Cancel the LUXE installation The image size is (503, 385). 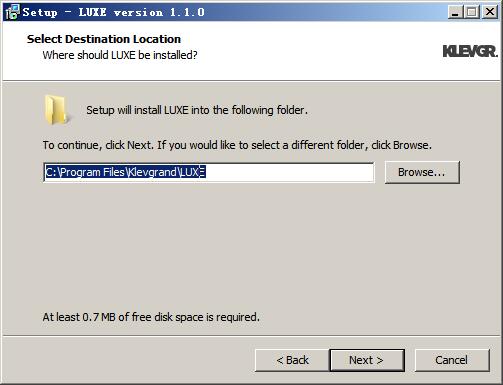click(x=452, y=360)
